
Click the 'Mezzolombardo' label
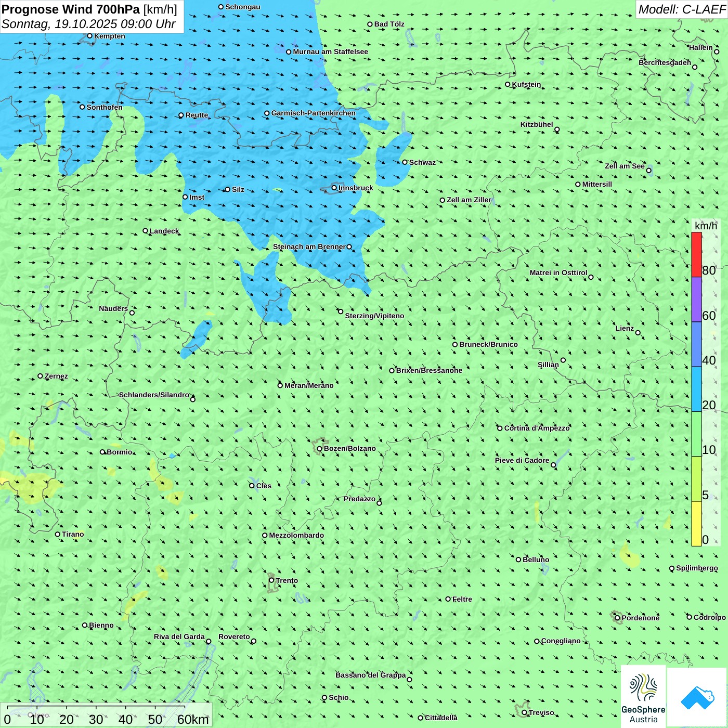pyautogui.click(x=296, y=535)
